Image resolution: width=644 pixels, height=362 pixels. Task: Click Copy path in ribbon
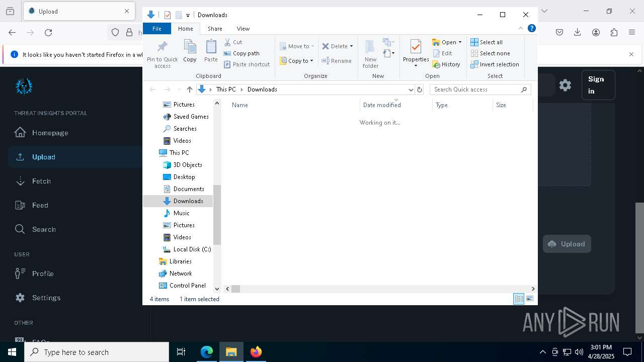(x=242, y=53)
